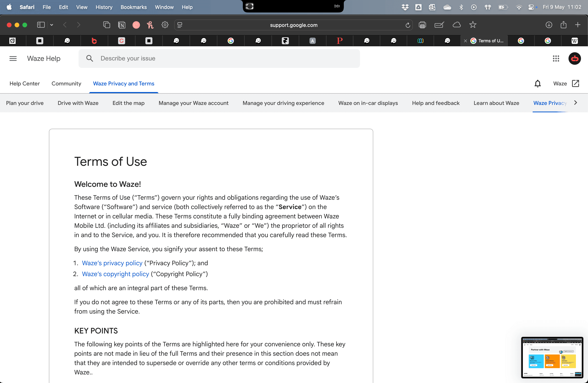This screenshot has height=383, width=588.
Task: Open the screenshot preview thumbnail
Action: click(x=552, y=357)
